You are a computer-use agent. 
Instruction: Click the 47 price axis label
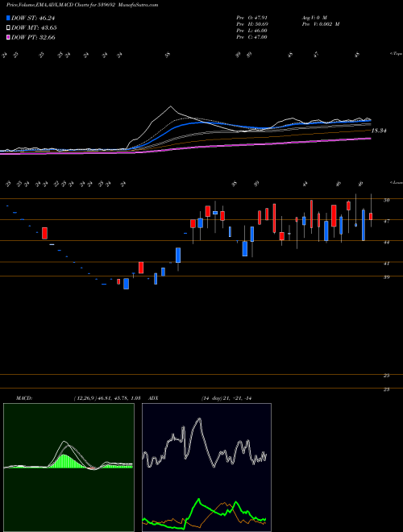[386, 221]
